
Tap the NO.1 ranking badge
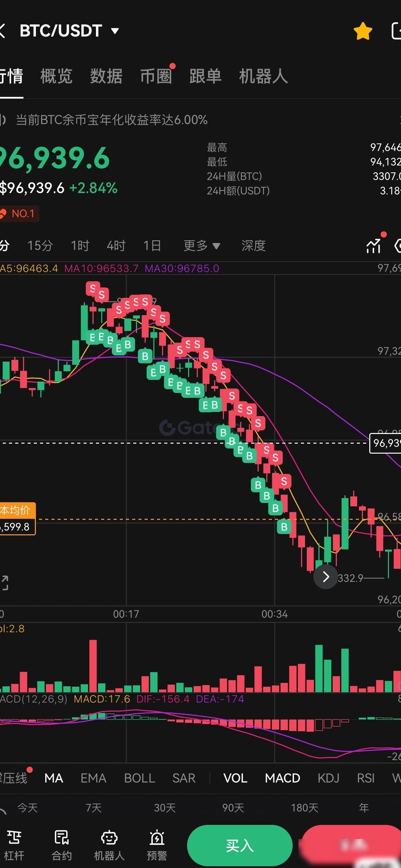click(x=19, y=214)
